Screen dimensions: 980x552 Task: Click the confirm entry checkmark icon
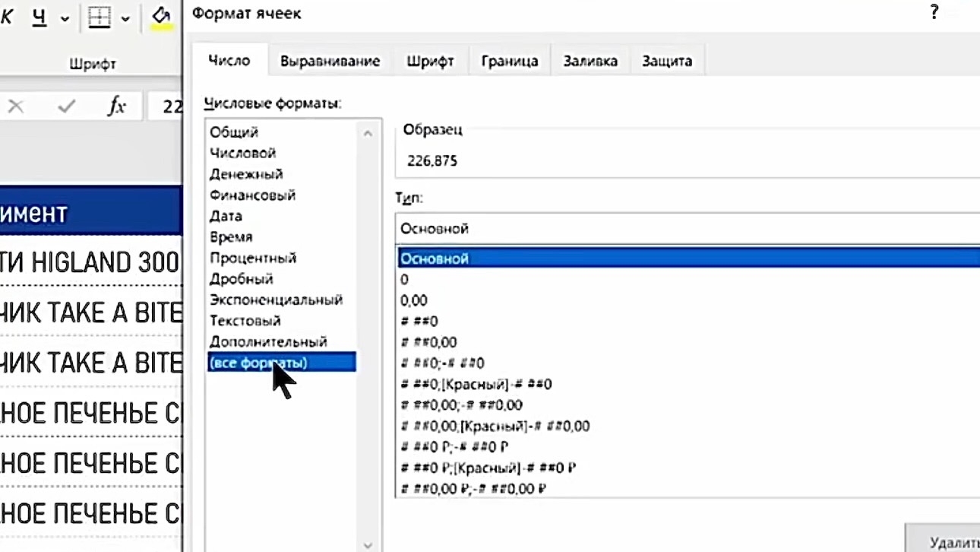[x=66, y=106]
